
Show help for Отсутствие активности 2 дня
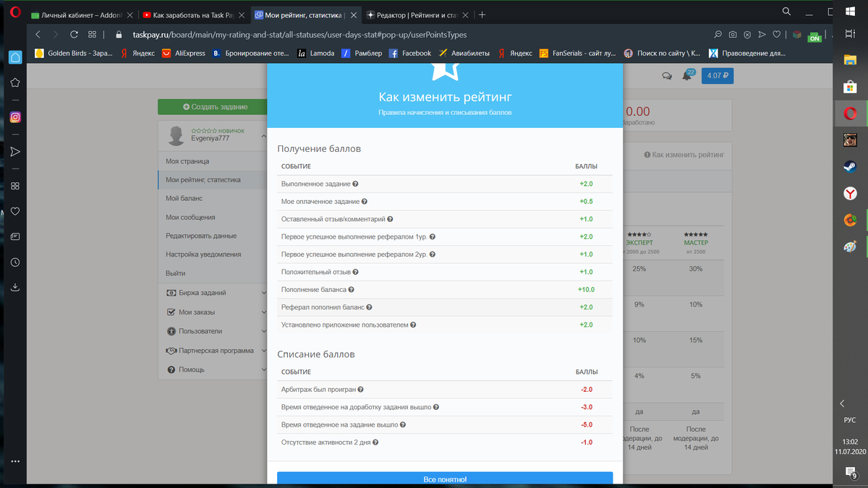coord(375,442)
